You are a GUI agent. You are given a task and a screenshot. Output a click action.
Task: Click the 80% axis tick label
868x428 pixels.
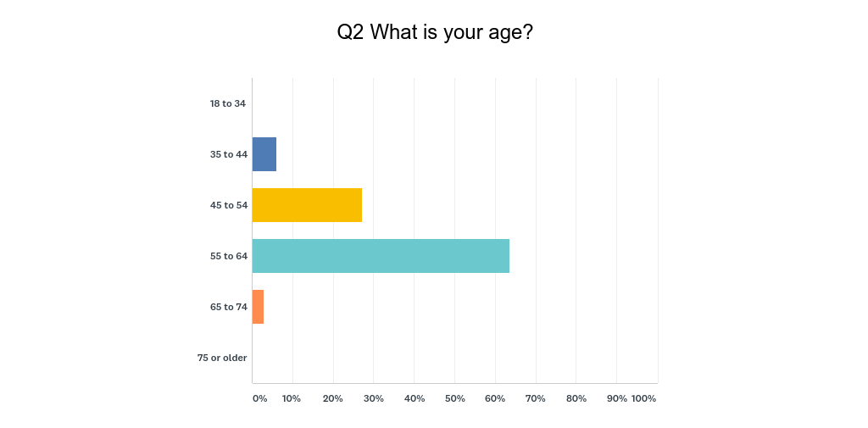point(576,398)
